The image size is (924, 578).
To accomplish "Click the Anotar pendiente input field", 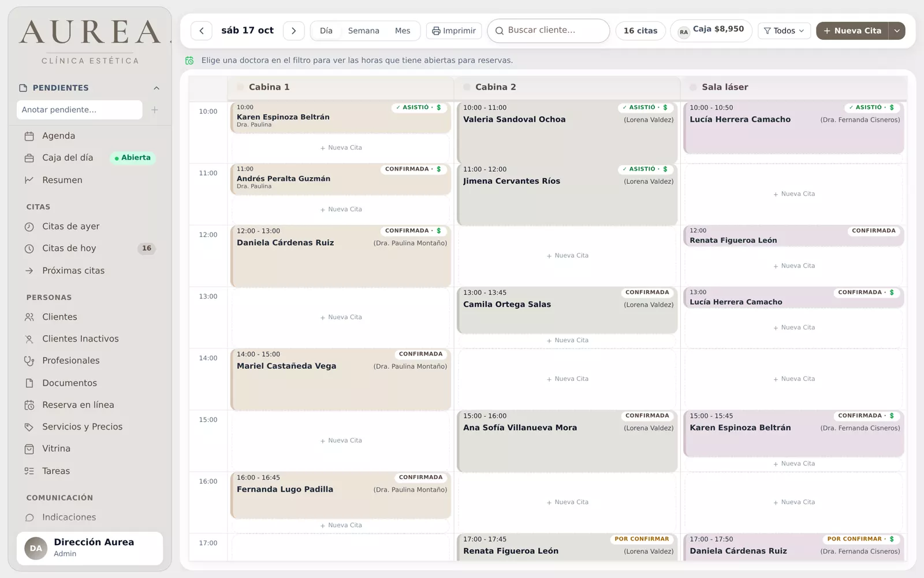I will coord(80,110).
